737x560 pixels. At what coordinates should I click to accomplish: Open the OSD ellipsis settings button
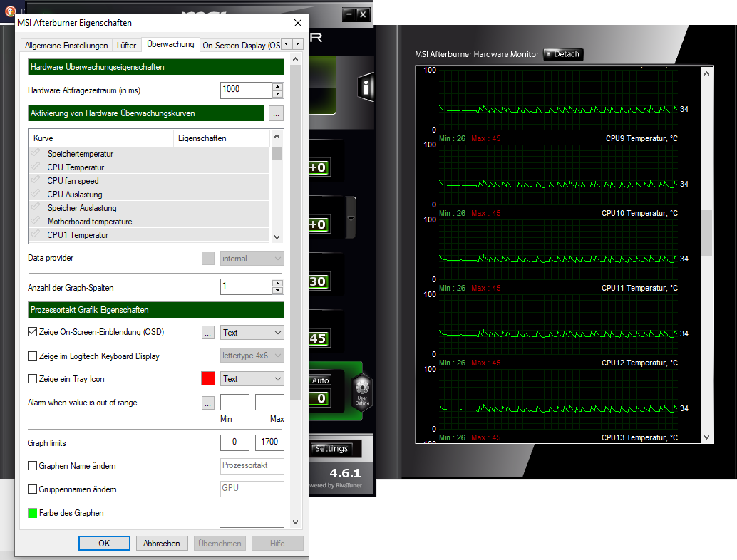(207, 333)
